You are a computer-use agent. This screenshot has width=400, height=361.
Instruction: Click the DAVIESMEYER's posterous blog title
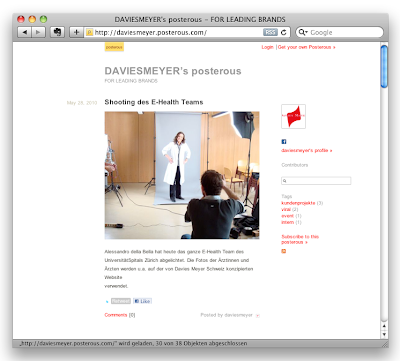click(x=173, y=71)
